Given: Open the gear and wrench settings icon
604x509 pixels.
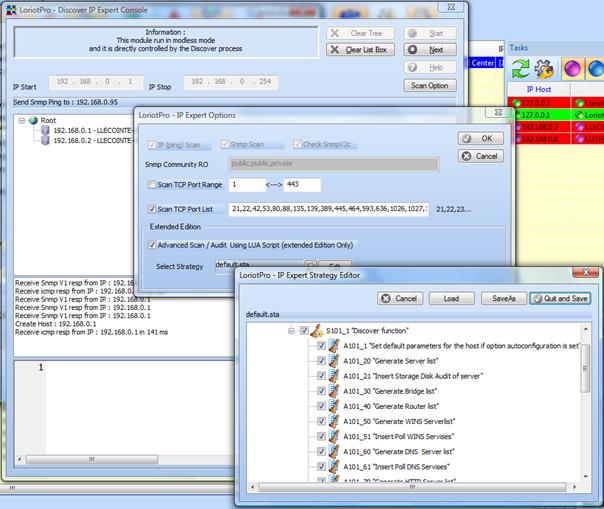Looking at the screenshot, I should (544, 69).
